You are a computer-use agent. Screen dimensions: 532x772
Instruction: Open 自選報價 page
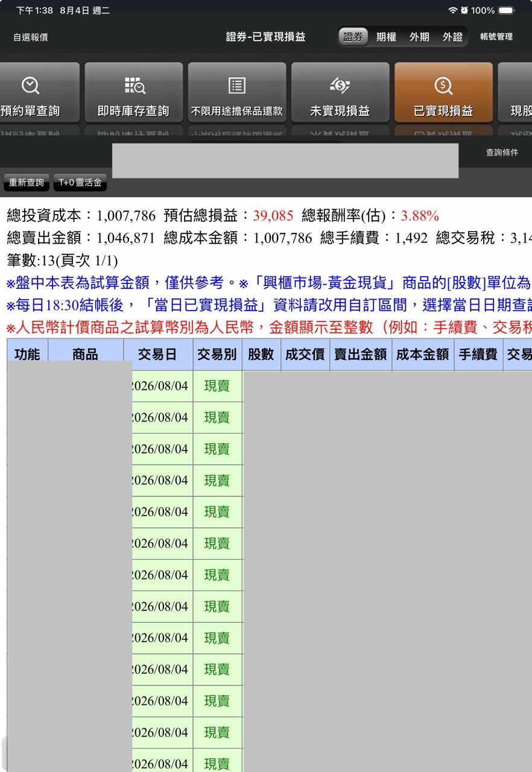(x=31, y=37)
